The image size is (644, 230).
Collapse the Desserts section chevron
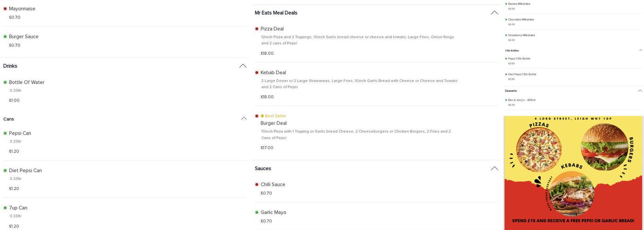(x=640, y=91)
